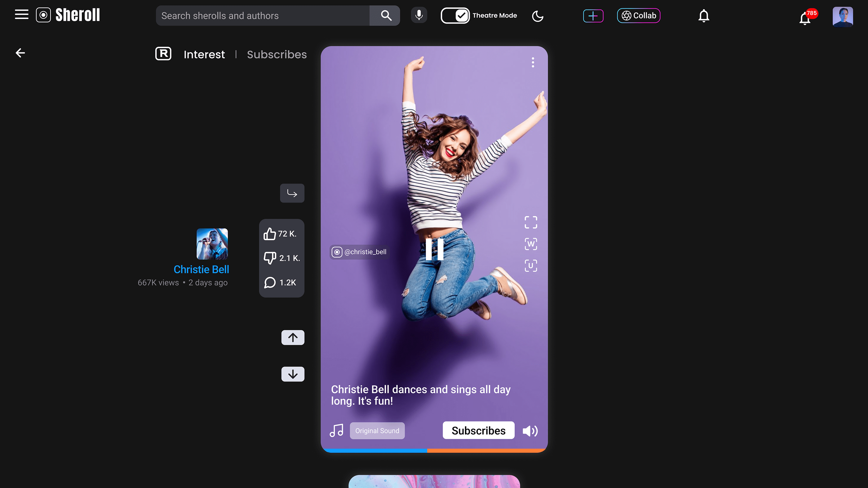Mute the video sound speaker
The height and width of the screenshot is (488, 868).
(x=530, y=431)
